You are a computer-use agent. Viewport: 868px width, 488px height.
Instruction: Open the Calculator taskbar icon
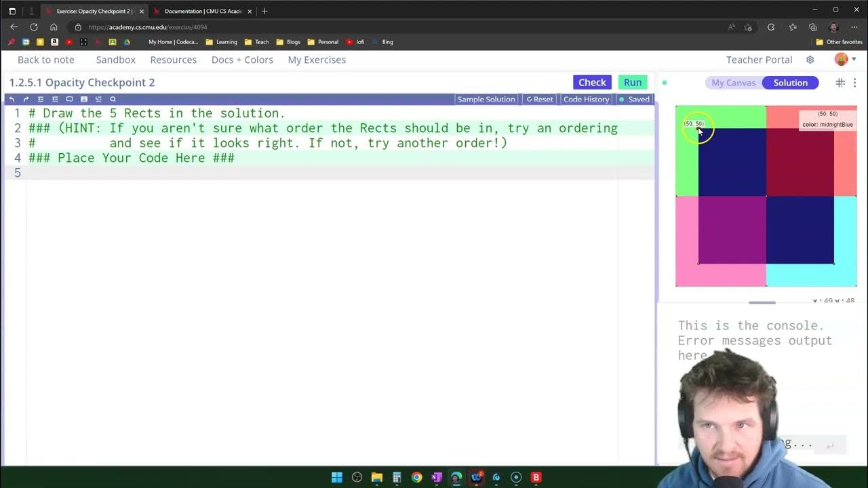coord(397,477)
